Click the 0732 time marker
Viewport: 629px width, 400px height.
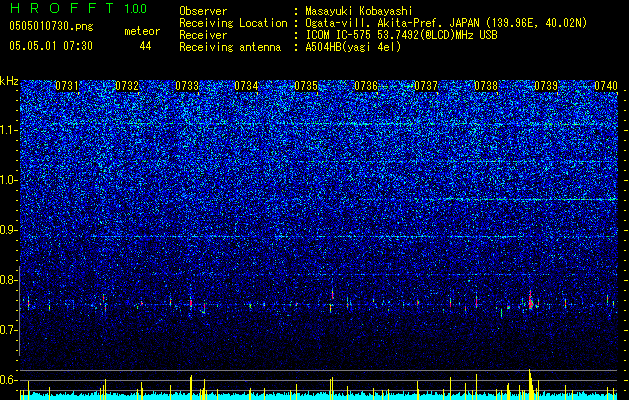point(127,86)
